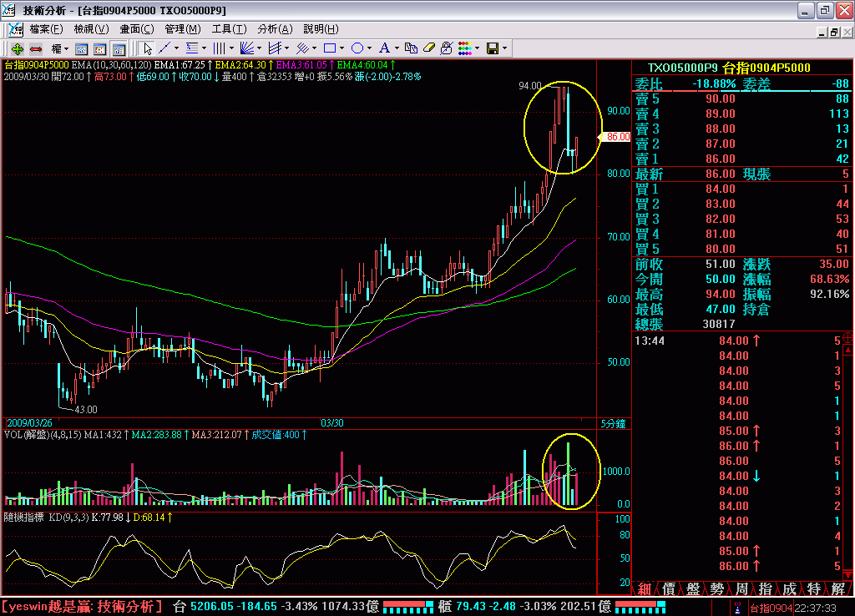Click the 5分鐘 timeframe label

tap(614, 423)
